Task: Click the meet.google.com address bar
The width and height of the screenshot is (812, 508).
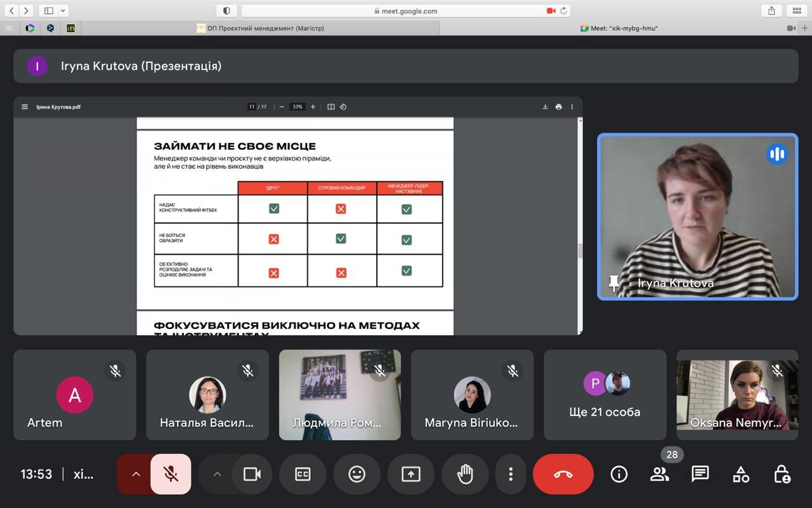Action: pyautogui.click(x=406, y=11)
